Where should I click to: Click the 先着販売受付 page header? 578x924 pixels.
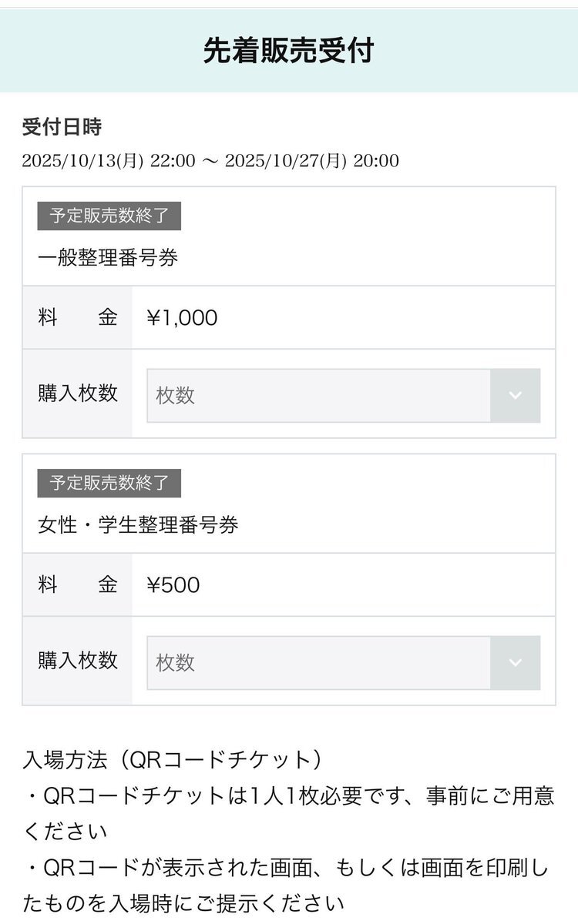289,51
